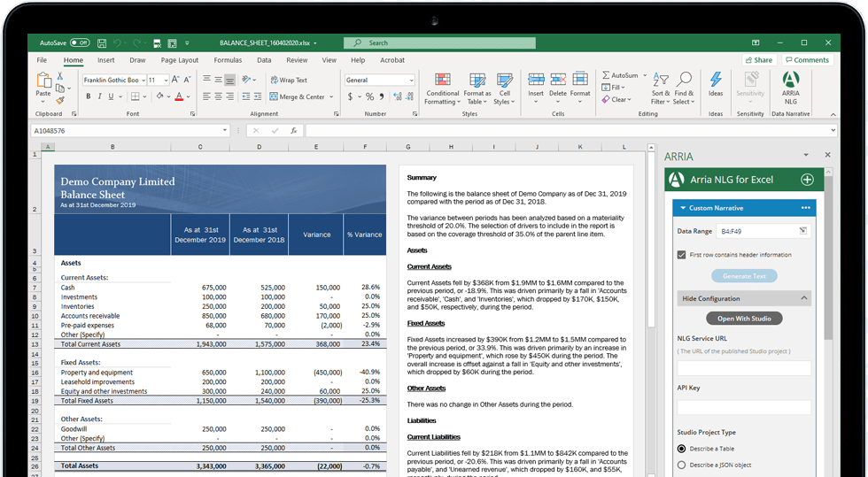Open the Page Layout ribbon tab
Viewport: 868px width, 477px height.
pyautogui.click(x=180, y=60)
